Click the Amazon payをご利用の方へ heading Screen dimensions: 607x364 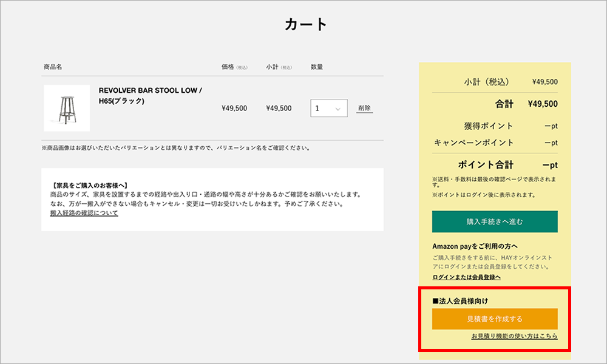click(x=475, y=246)
